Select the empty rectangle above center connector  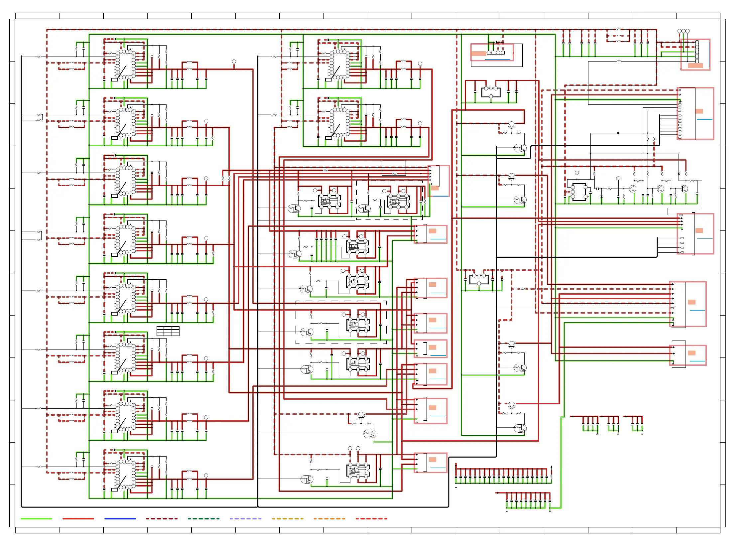click(394, 168)
